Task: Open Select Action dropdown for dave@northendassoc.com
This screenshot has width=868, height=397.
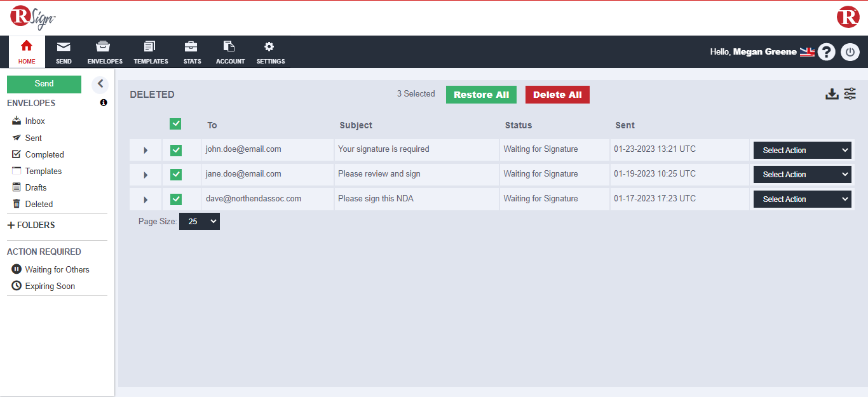Action: click(x=802, y=199)
